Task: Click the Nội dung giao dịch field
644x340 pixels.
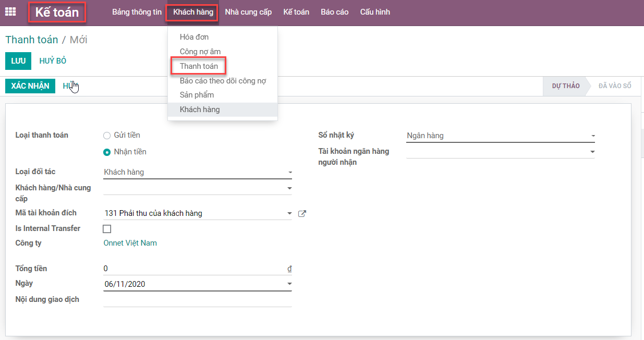Action: 197,300
